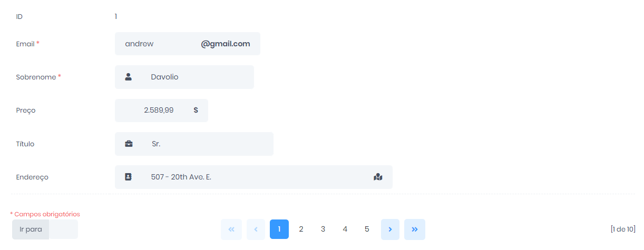Click the disabled previous-record arrow
Viewport: 644px width, 250px height.
coord(256,229)
